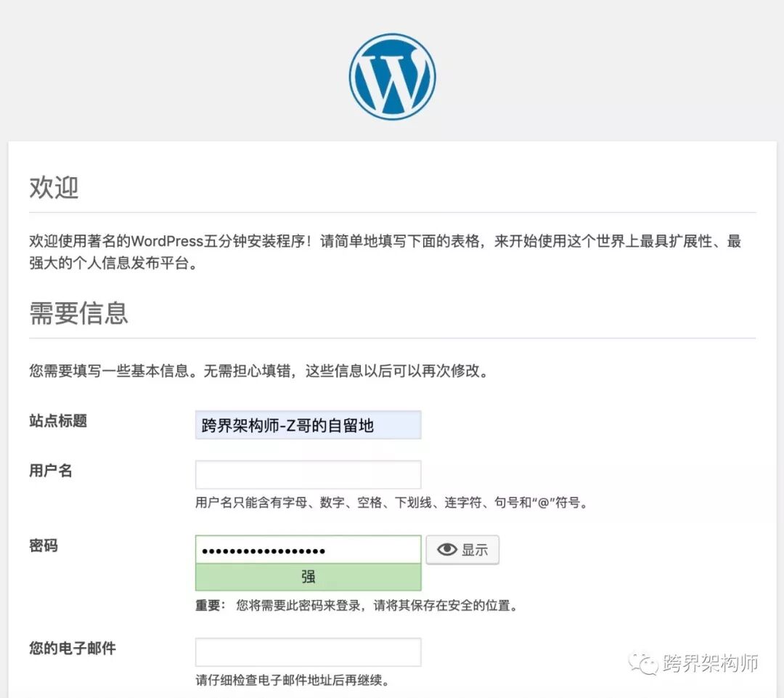The image size is (784, 698).
Task: Click the username character rules hint text
Action: pos(392,501)
